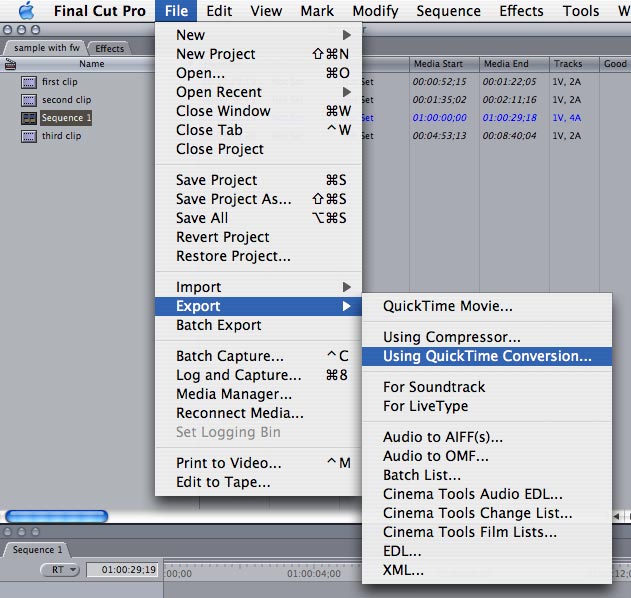631x598 pixels.
Task: Click the Media End column header
Action: [514, 64]
